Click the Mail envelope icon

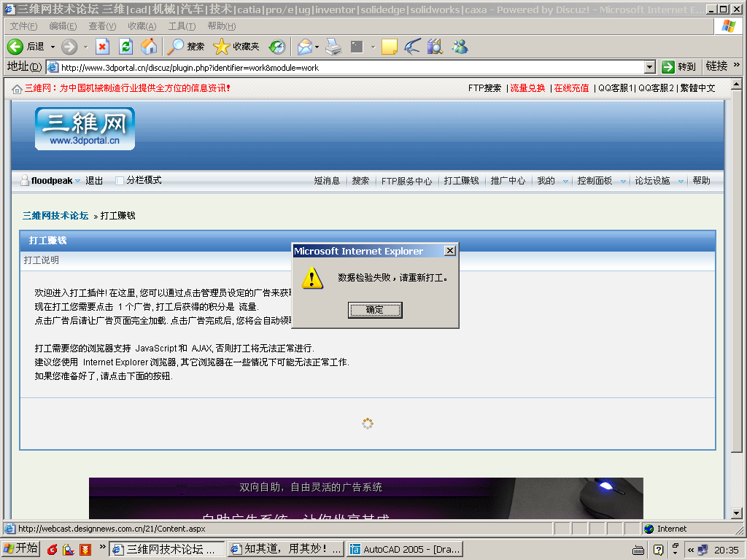tap(304, 47)
